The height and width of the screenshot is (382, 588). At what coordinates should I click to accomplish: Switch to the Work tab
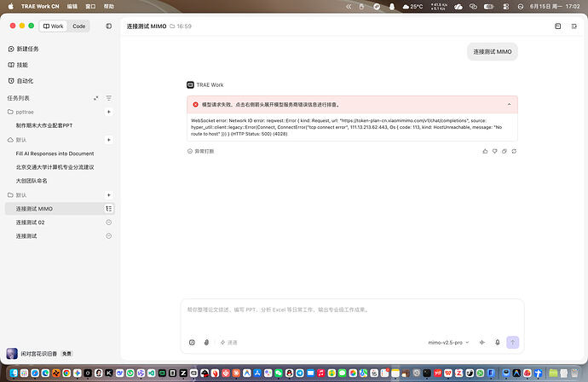click(53, 26)
